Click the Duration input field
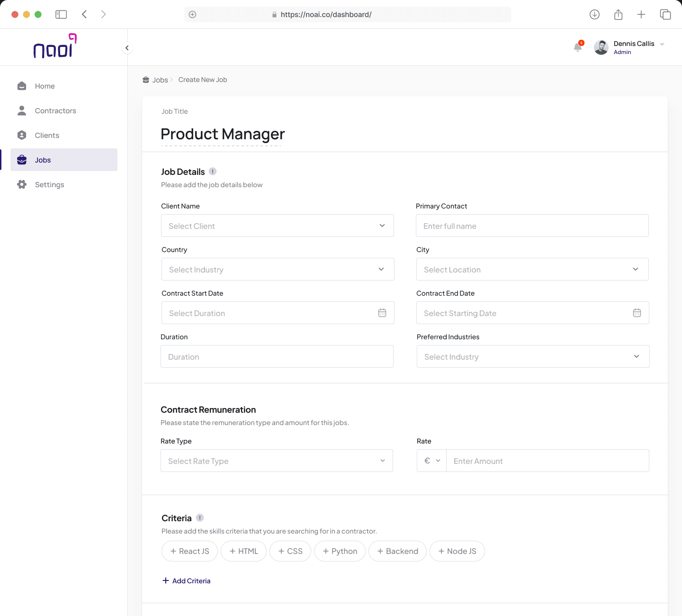This screenshot has width=682, height=616. (x=277, y=356)
